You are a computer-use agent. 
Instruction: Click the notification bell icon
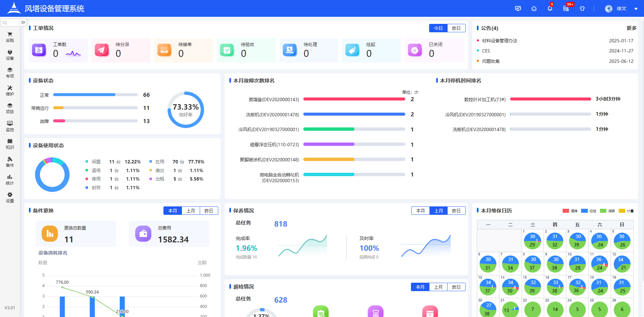pos(550,8)
